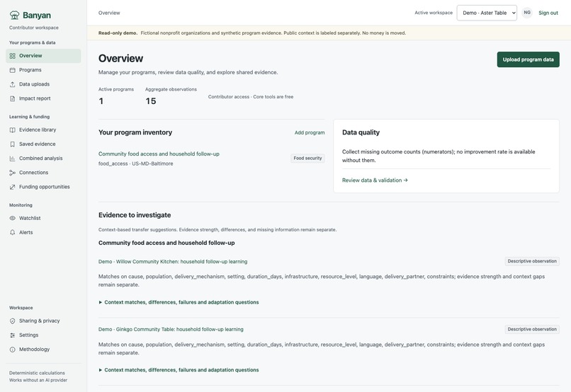The width and height of the screenshot is (571, 392).
Task: Click the Funding opportunities external-link icon
Action: [x=12, y=187]
